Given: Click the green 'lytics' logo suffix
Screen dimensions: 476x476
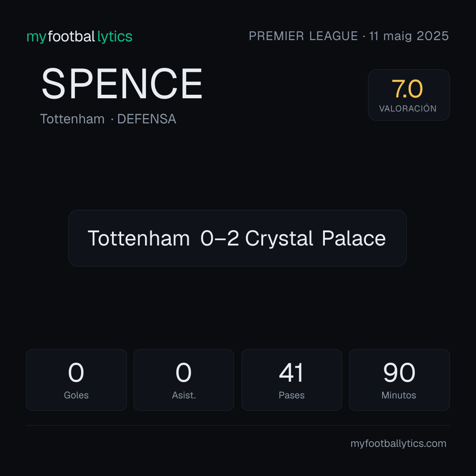Looking at the screenshot, I should (115, 37).
